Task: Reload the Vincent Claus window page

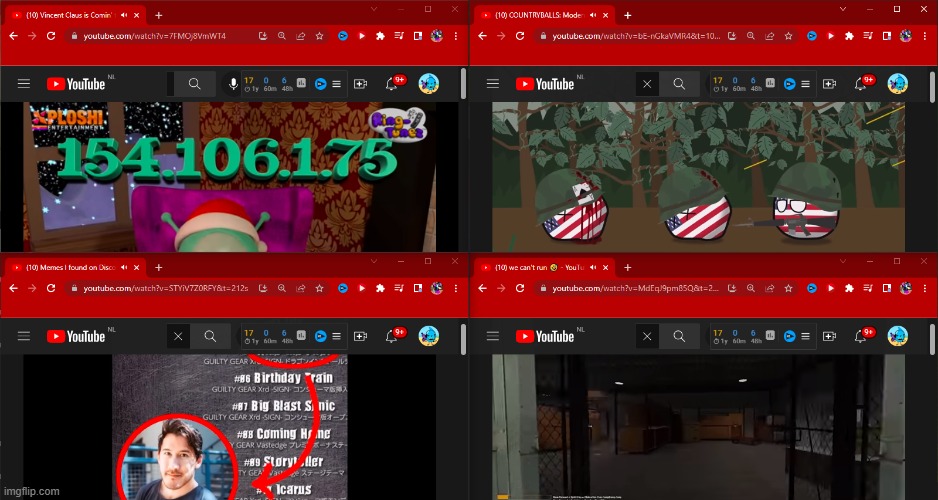Action: [x=51, y=36]
